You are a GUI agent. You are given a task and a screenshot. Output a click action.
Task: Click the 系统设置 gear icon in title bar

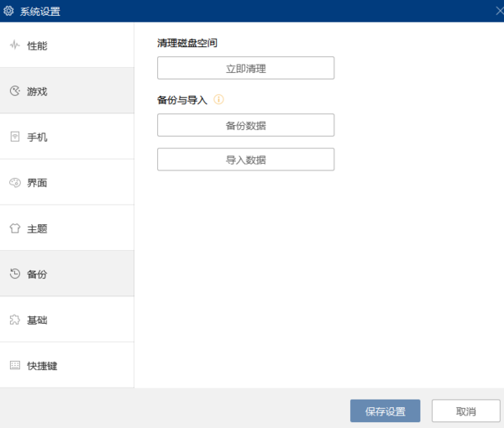pos(8,11)
